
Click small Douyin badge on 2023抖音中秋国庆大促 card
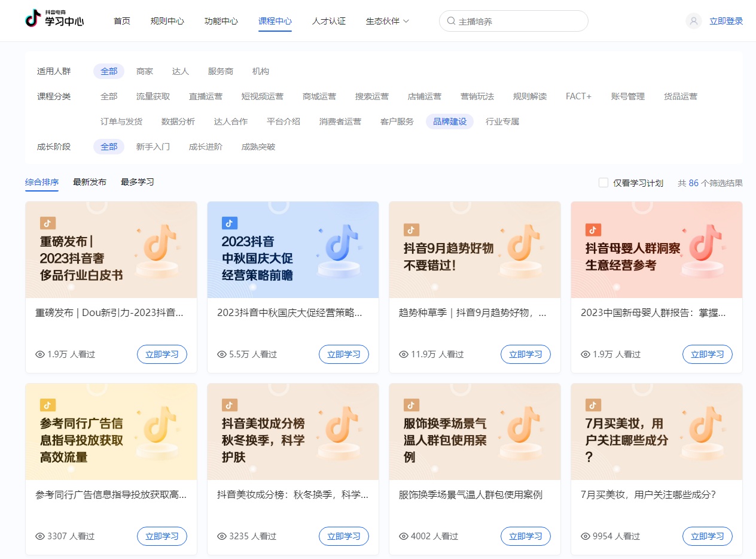click(230, 223)
